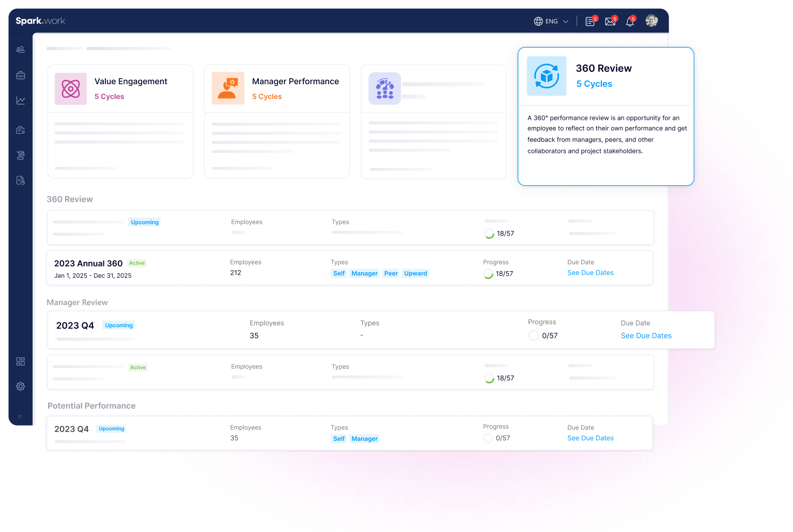Open the document-with-clock icon in the sidebar
The width and height of the screenshot is (793, 532).
click(21, 180)
